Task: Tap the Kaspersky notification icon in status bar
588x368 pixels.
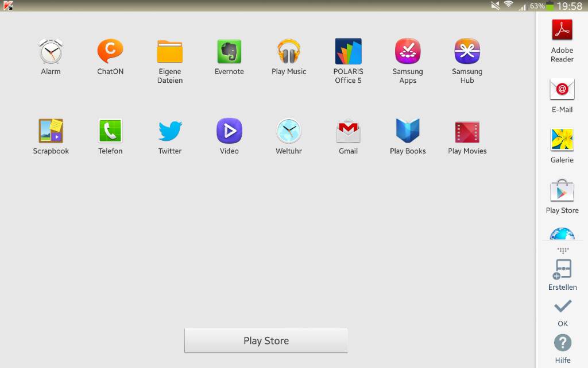Action: (x=8, y=6)
